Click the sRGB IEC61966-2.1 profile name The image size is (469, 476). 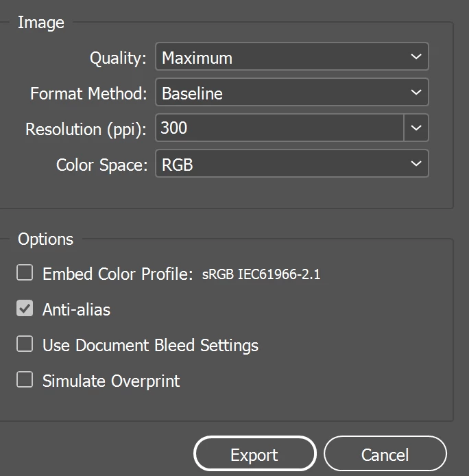(261, 275)
